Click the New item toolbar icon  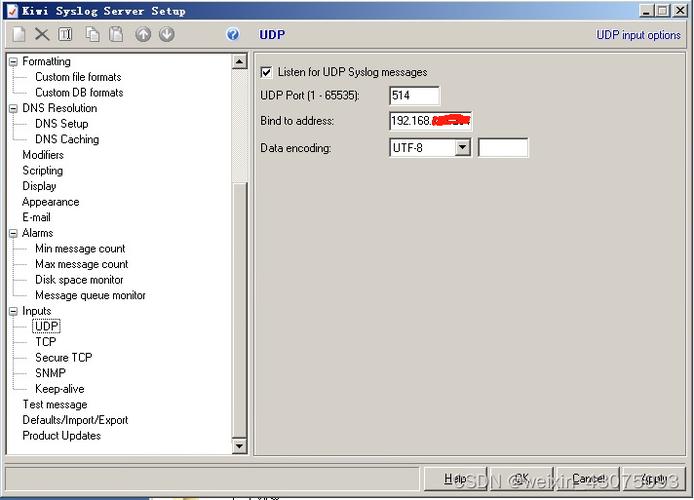pyautogui.click(x=19, y=34)
